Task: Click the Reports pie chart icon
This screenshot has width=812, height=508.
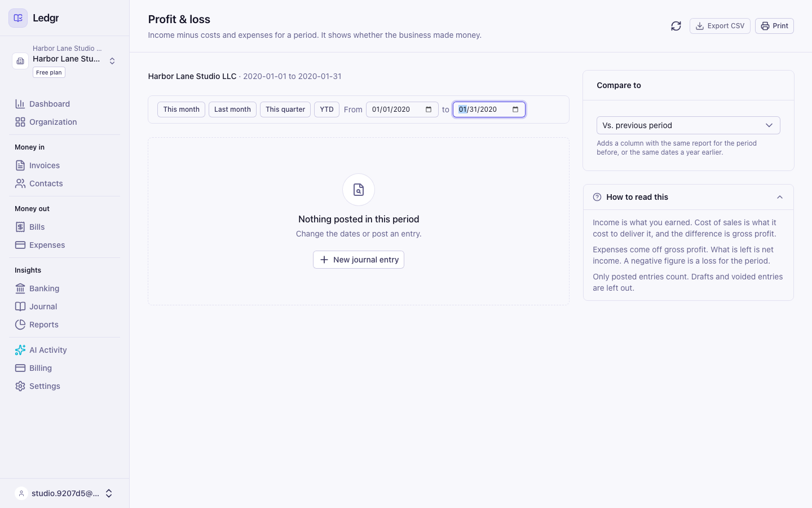Action: coord(20,325)
